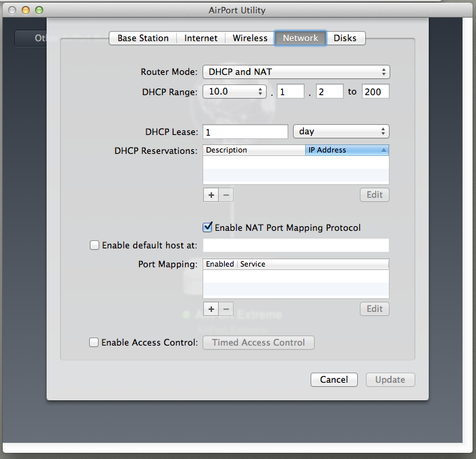The image size is (476, 459).
Task: Click Edit button under Port Mapping
Action: (x=375, y=309)
